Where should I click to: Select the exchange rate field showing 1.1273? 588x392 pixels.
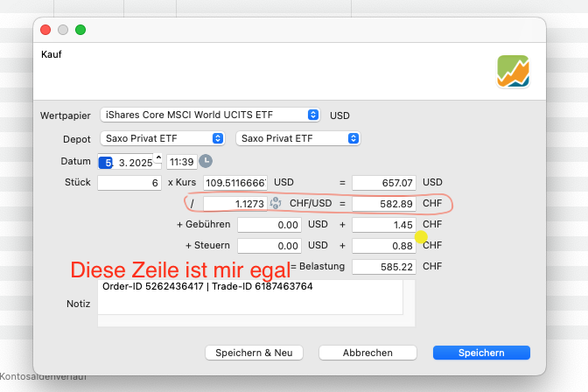point(234,203)
